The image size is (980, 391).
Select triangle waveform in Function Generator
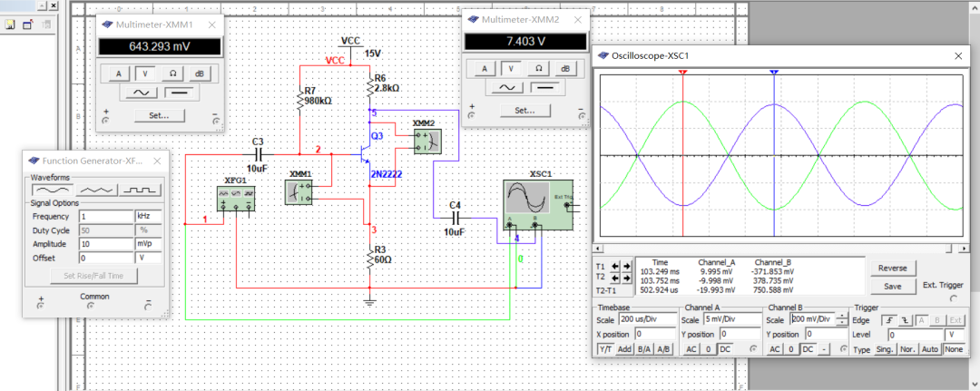96,190
